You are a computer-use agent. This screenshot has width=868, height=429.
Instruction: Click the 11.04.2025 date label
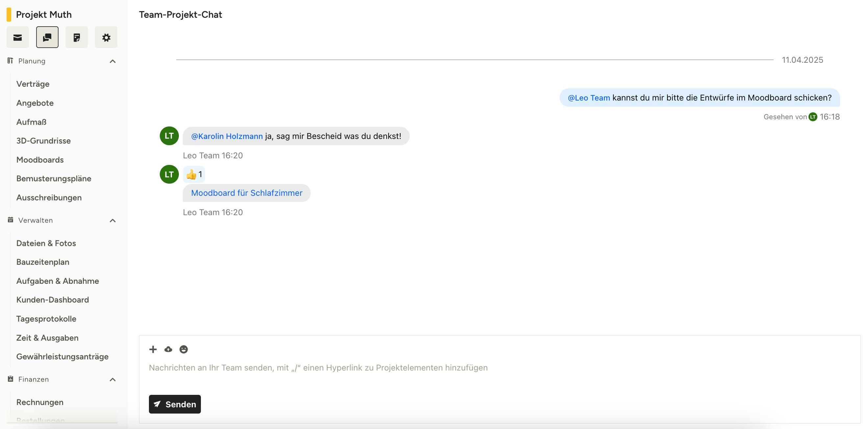click(802, 60)
